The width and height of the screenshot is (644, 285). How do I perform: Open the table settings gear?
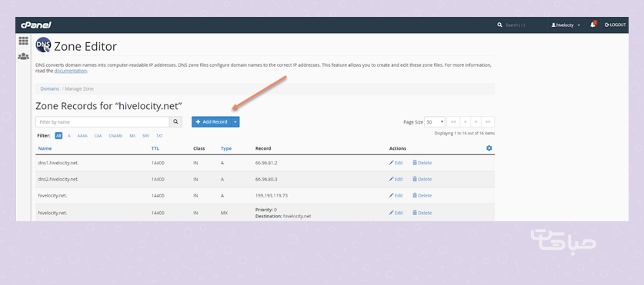[x=489, y=148]
